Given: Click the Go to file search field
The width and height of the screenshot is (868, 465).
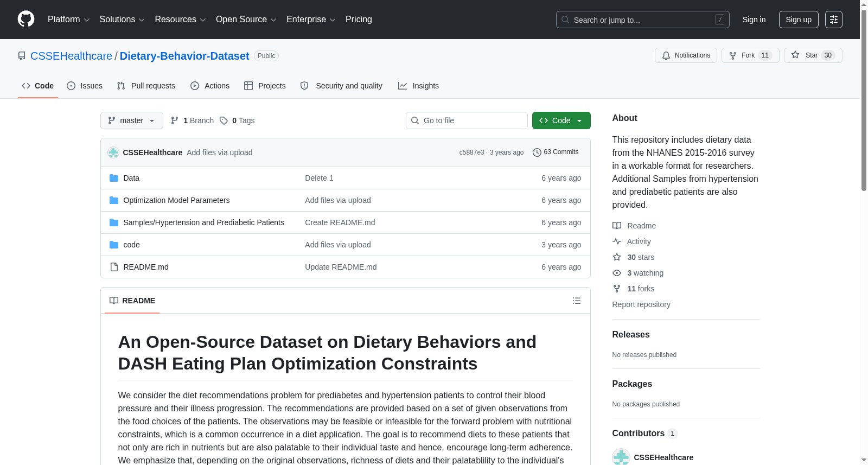Looking at the screenshot, I should [x=467, y=120].
